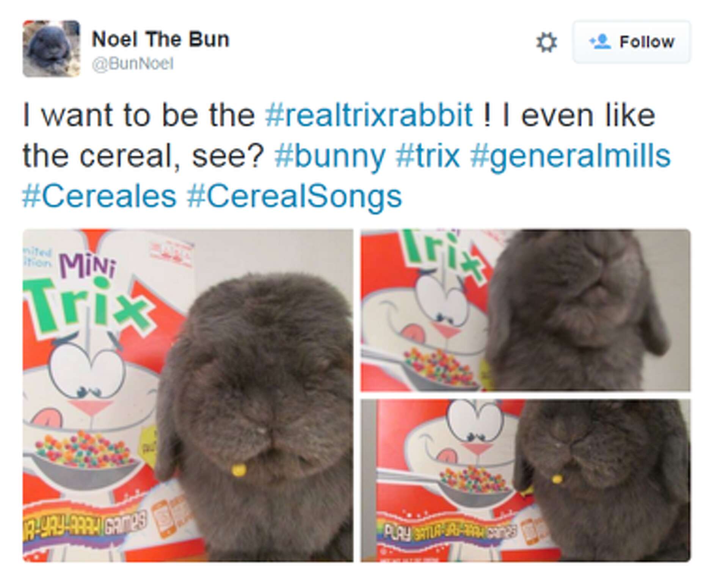The image size is (728, 566).
Task: Click the Noel The Bun display name
Action: [x=161, y=39]
